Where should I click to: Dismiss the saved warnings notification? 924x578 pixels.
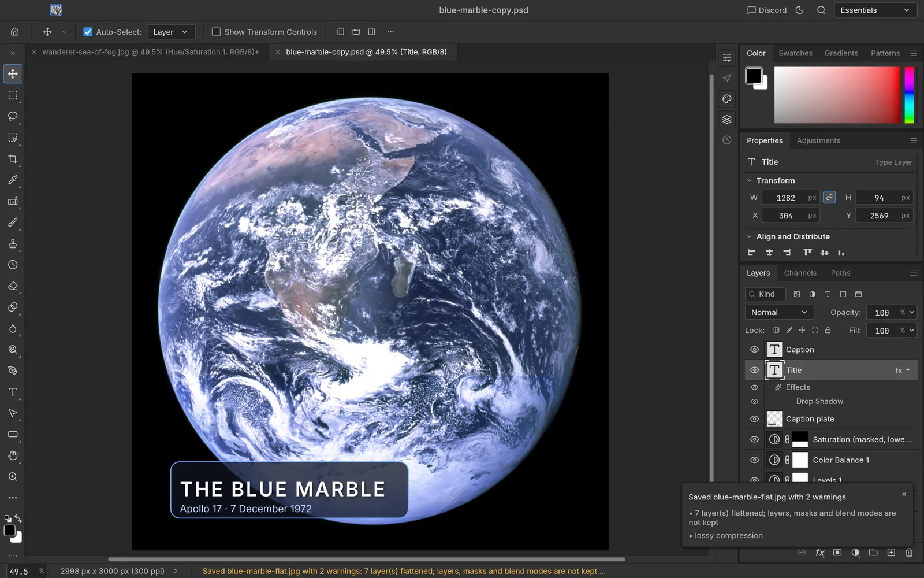pyautogui.click(x=904, y=494)
